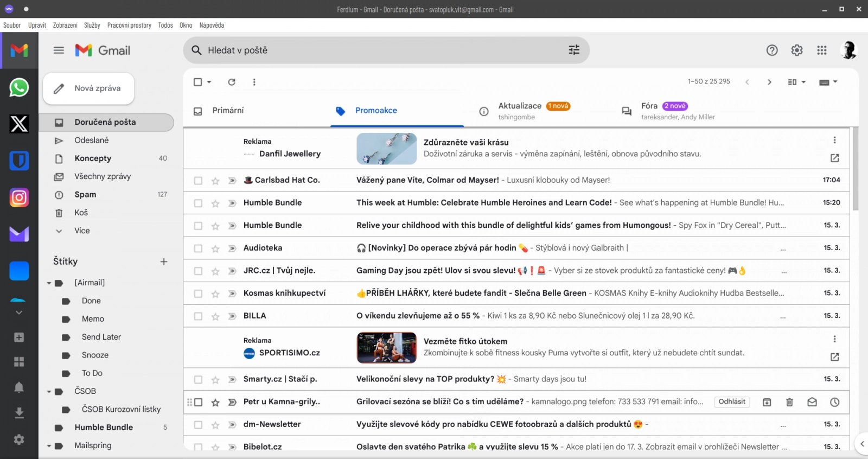
Task: Star the Carlsbad Hat Co. email
Action: [x=215, y=181]
